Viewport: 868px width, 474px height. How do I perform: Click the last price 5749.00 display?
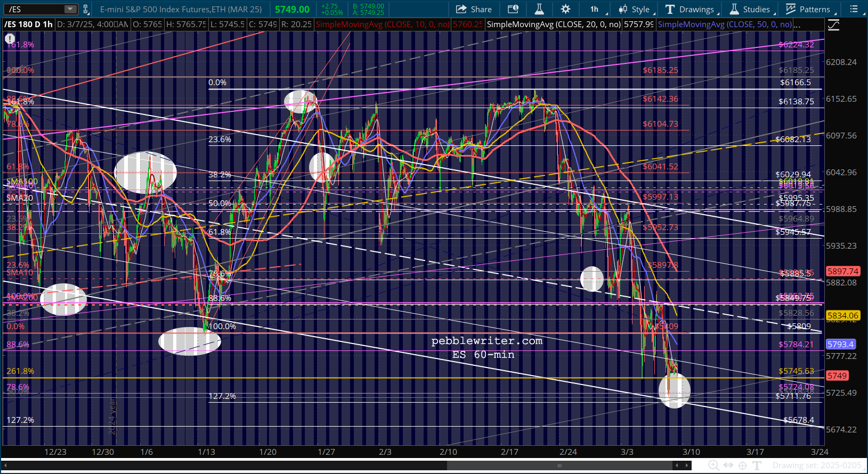(x=292, y=10)
